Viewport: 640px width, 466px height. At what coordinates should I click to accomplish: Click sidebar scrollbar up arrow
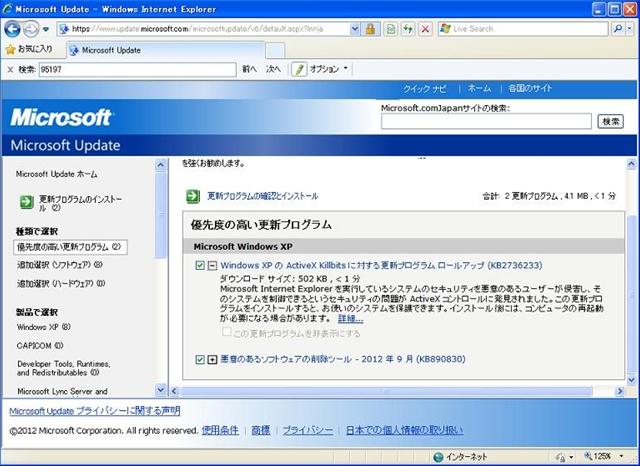click(x=161, y=165)
